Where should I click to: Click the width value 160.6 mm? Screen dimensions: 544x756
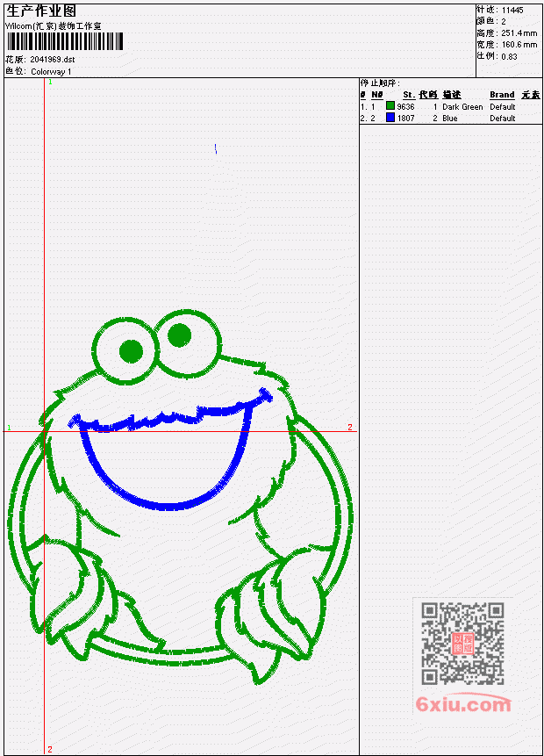point(519,45)
